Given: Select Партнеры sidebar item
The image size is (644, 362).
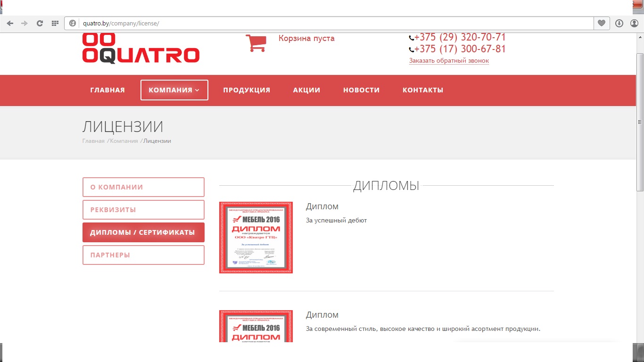Looking at the screenshot, I should [143, 255].
